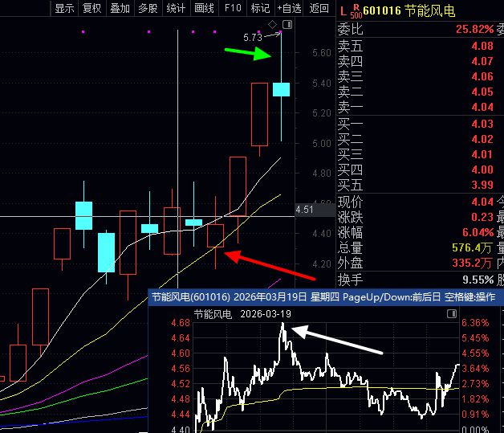Screen dimensions: 504x433
Task: Select the 卖五 price 4.08
Action: (482, 46)
